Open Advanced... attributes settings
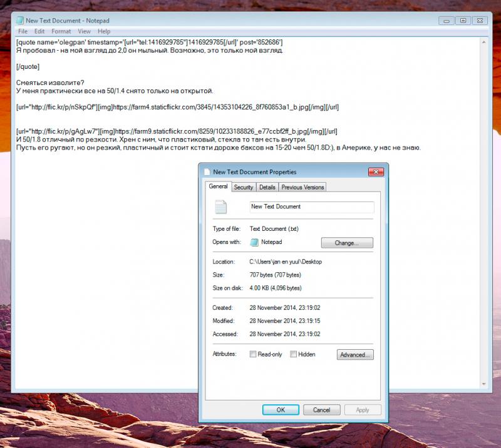 (x=355, y=355)
